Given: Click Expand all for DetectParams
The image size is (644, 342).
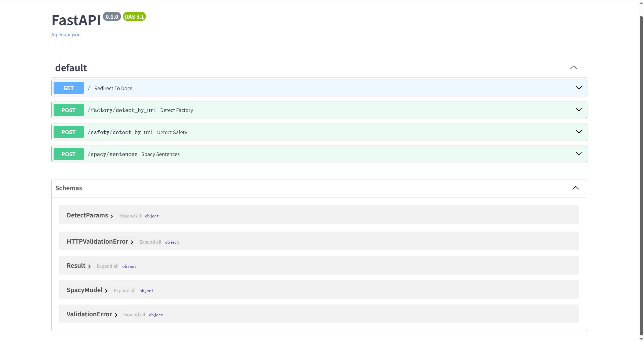Looking at the screenshot, I should pos(130,216).
